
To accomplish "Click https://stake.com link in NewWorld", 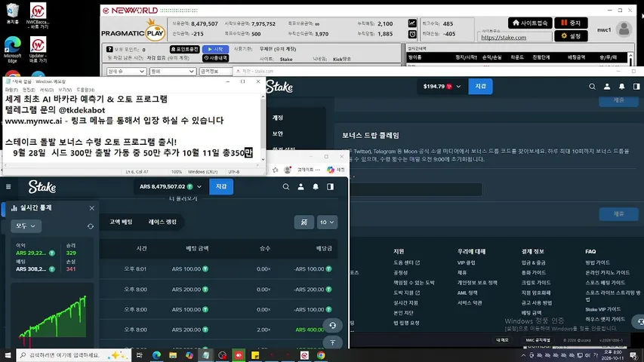I will tap(504, 38).
